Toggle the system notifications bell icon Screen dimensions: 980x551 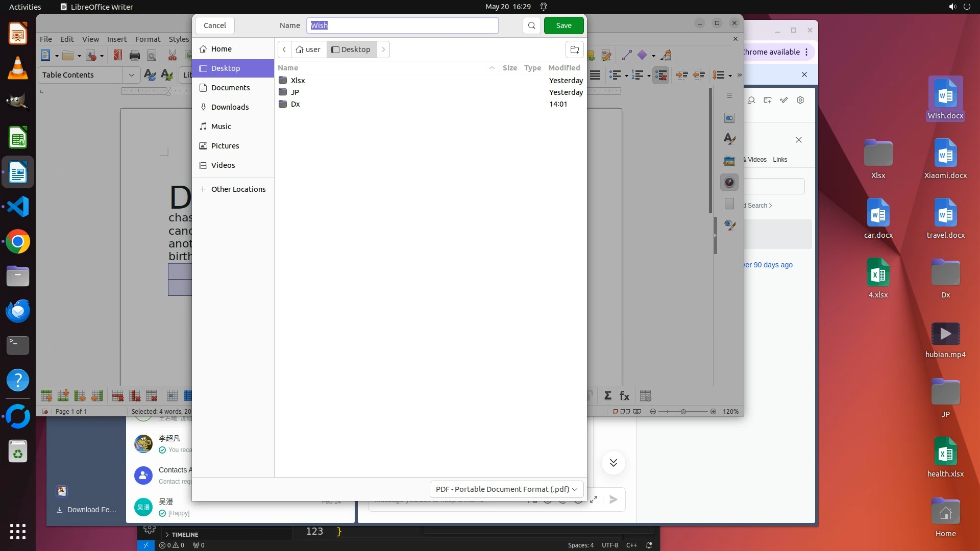(x=544, y=7)
